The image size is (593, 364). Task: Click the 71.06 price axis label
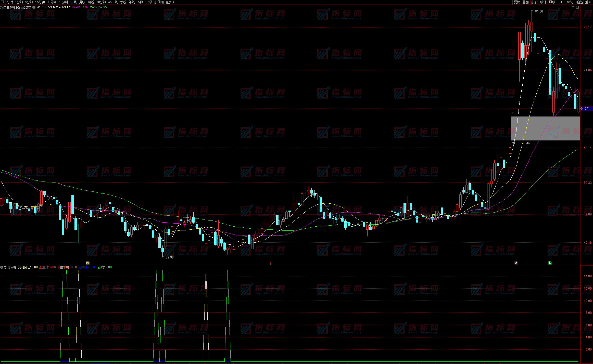coord(588,70)
